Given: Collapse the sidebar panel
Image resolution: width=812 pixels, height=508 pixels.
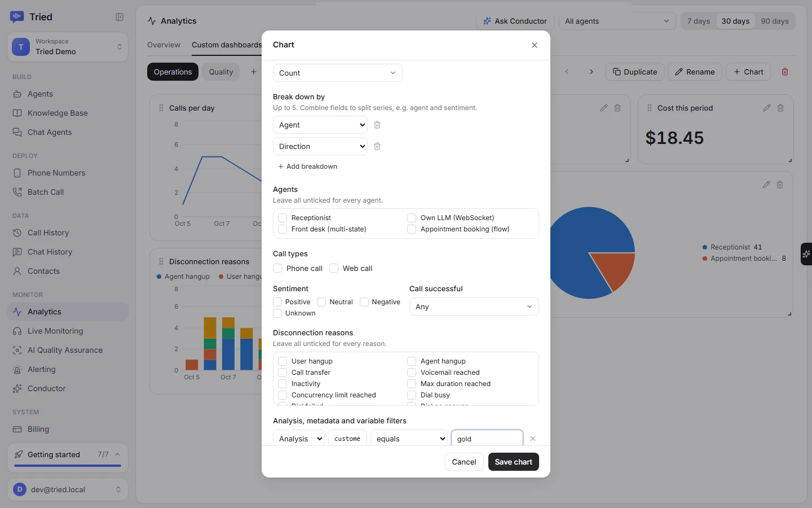Looking at the screenshot, I should coord(120,17).
